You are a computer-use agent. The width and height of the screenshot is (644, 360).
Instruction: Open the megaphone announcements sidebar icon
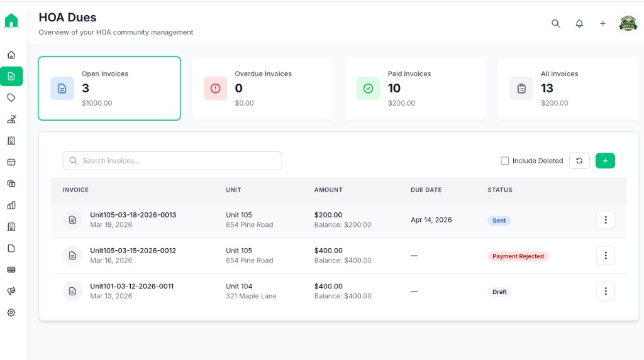[x=11, y=291]
